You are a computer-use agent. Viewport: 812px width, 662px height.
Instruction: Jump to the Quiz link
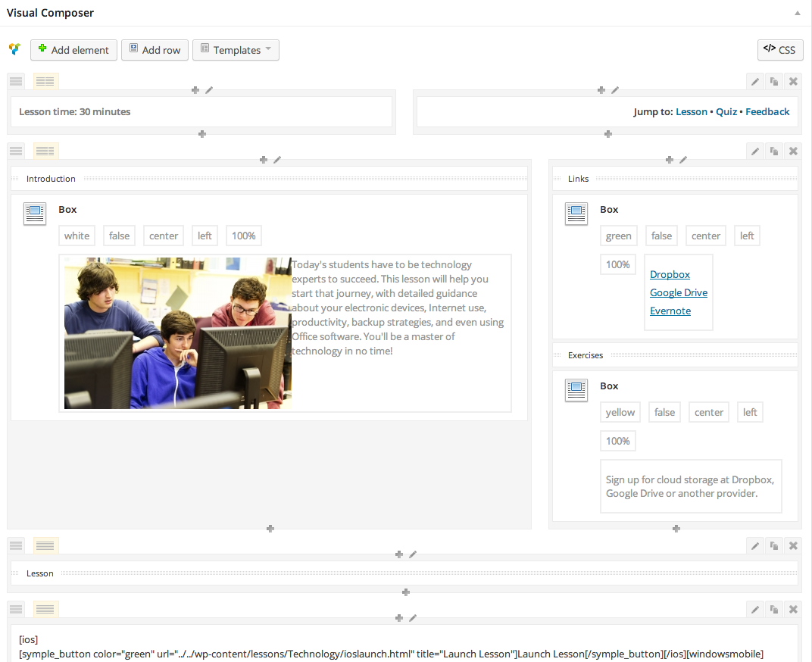point(726,111)
